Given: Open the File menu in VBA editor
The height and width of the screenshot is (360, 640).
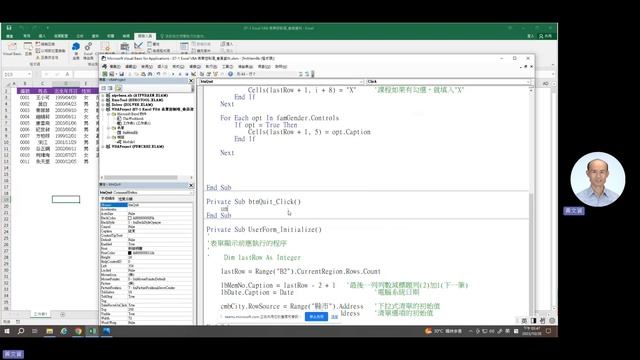Looking at the screenshot, I should click(115, 67).
